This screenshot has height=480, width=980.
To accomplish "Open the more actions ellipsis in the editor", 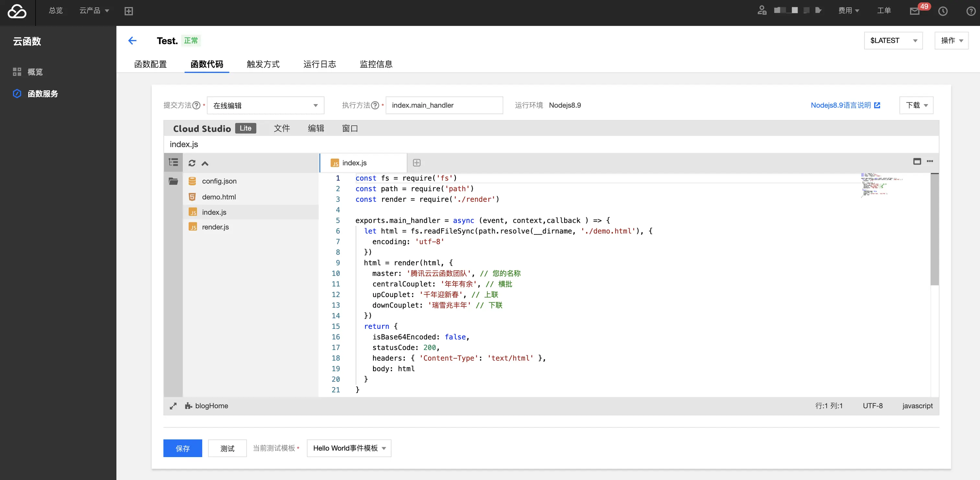I will (930, 162).
